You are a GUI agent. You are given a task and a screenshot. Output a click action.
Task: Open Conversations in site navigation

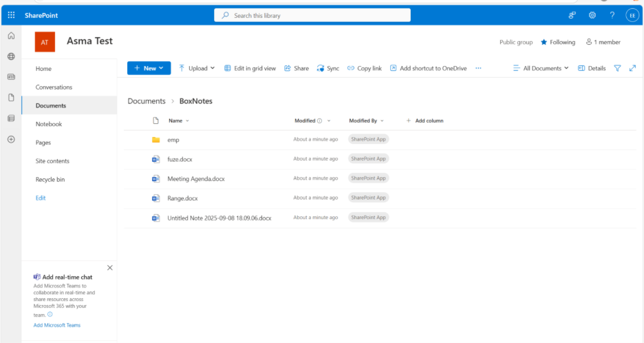(x=54, y=87)
